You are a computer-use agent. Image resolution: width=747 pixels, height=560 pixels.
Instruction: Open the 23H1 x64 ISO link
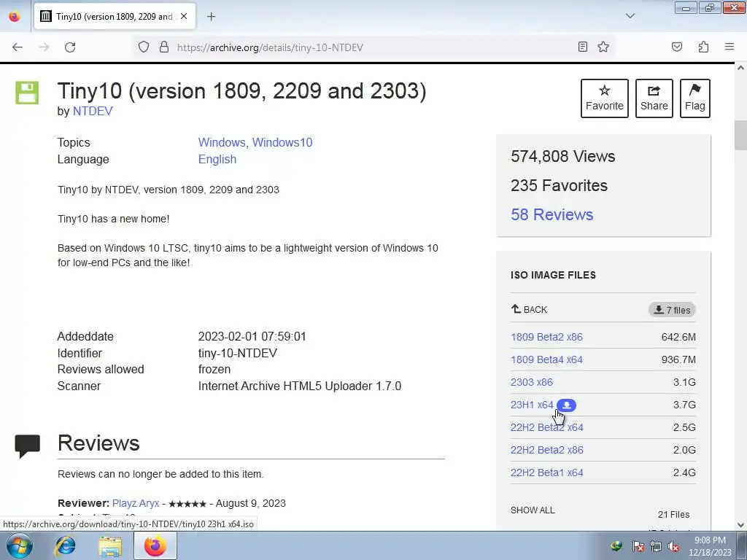click(x=532, y=405)
